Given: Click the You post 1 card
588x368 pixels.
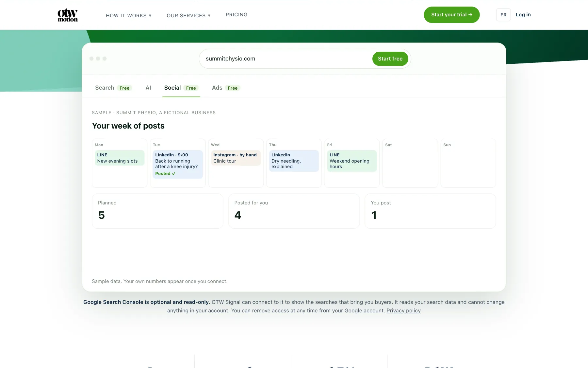Looking at the screenshot, I should (x=430, y=211).
